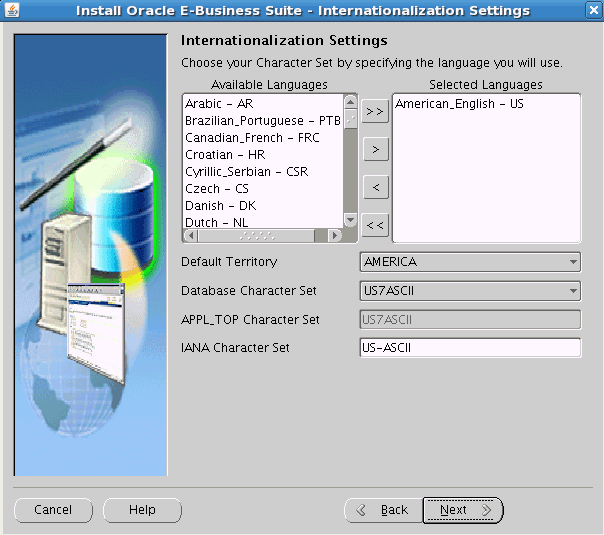Remove all languages with the << button

click(x=375, y=225)
